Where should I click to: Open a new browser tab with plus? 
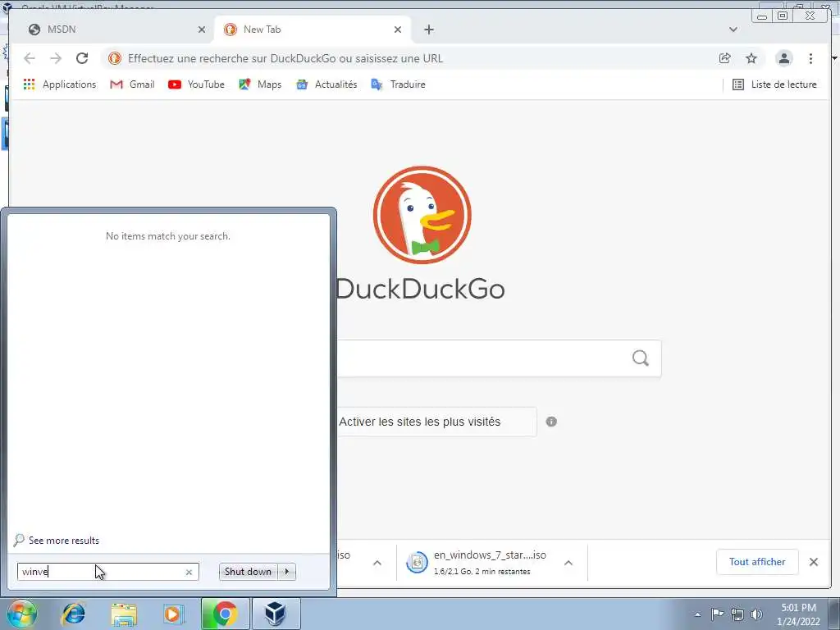pos(428,30)
